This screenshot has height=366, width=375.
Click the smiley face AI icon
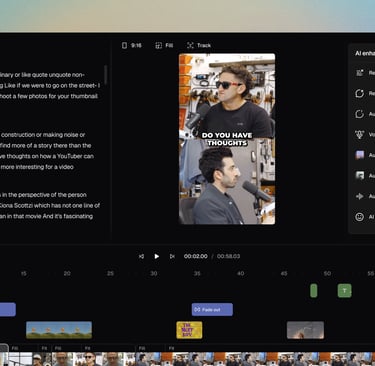point(359,217)
